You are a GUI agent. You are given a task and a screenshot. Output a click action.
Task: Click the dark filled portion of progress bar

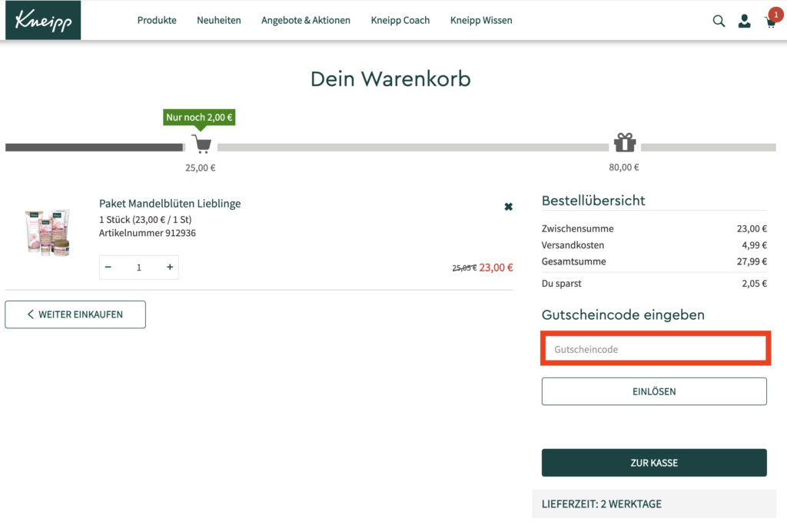pyautogui.click(x=95, y=148)
